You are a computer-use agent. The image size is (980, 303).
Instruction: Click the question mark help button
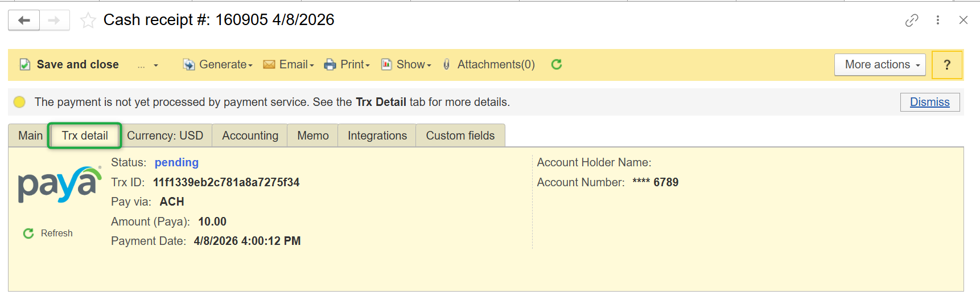(947, 65)
